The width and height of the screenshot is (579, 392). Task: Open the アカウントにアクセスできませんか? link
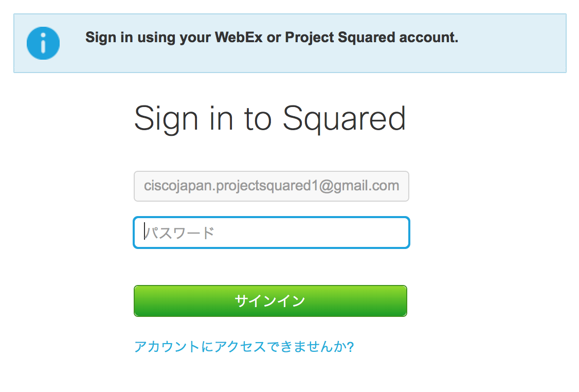[244, 347]
